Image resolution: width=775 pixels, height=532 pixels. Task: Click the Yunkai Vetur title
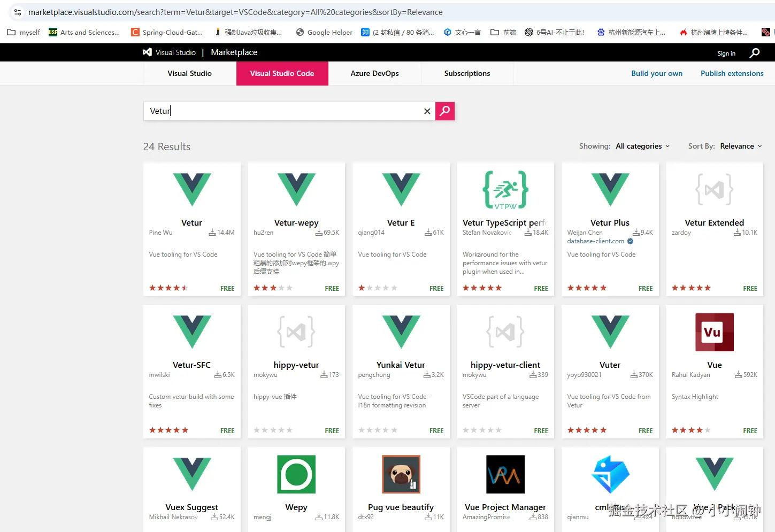(x=401, y=365)
